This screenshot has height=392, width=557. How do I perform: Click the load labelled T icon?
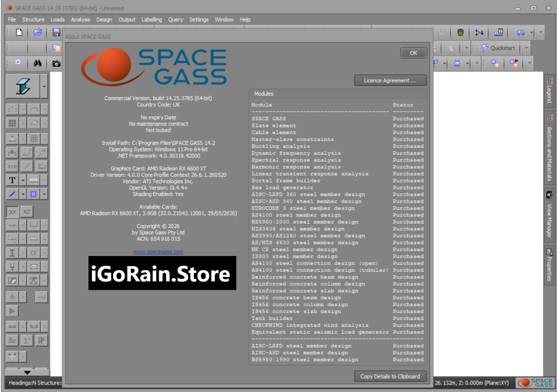click(x=499, y=32)
